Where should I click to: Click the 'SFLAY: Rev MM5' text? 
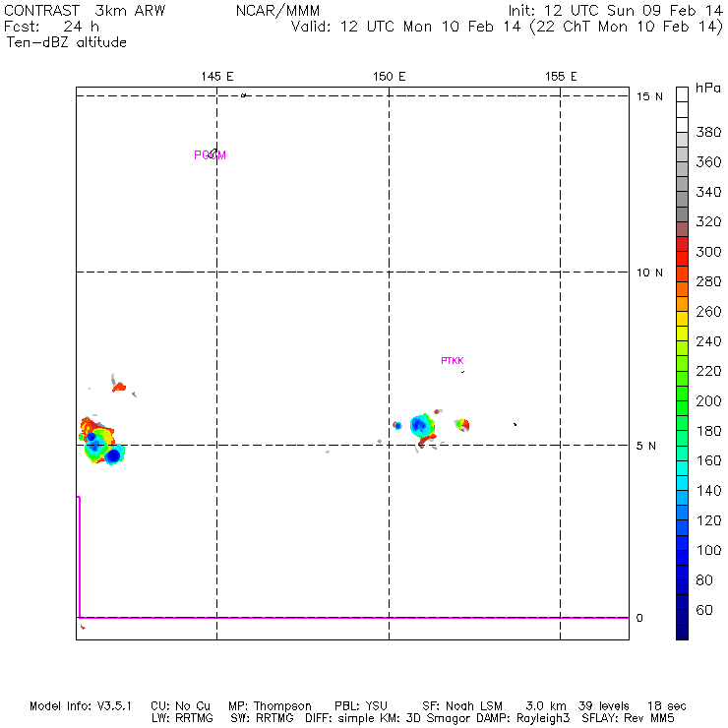coord(628,718)
